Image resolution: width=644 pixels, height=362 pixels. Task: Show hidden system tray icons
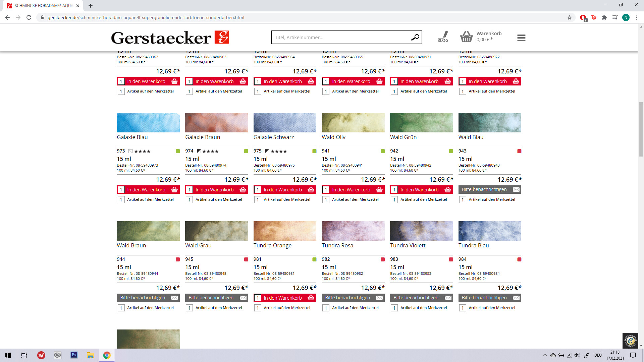tap(545, 355)
